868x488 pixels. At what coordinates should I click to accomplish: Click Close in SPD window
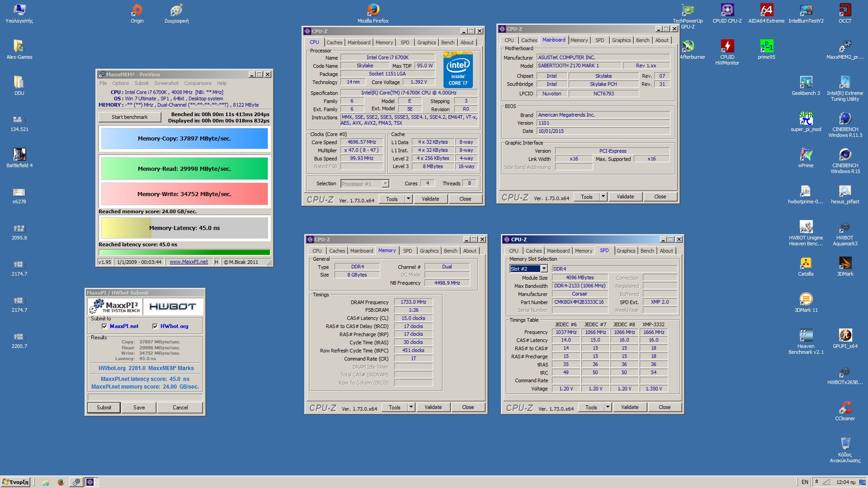(x=665, y=407)
